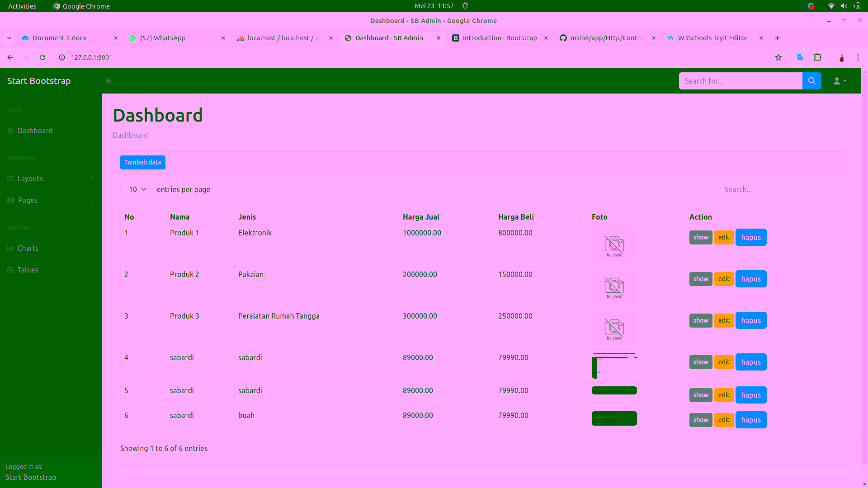
Task: Switch to the WhatsApp browser tab
Action: (163, 38)
